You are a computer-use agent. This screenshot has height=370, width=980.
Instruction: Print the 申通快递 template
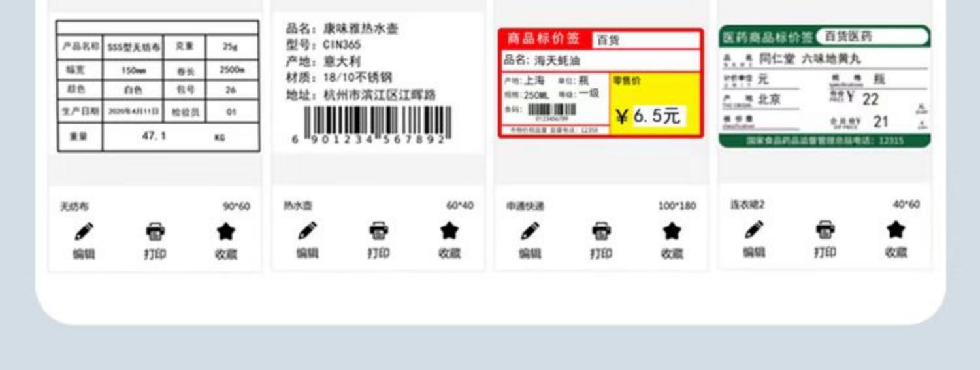[x=601, y=231]
